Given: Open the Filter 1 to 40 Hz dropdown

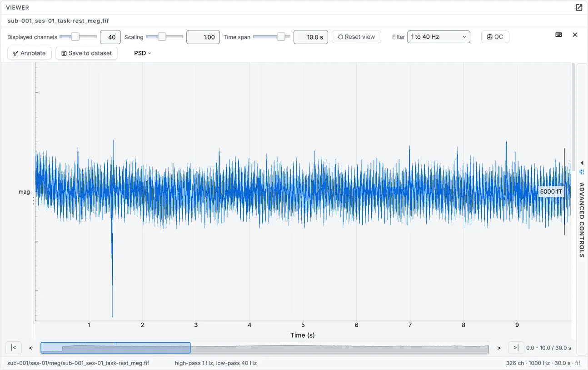Looking at the screenshot, I should click(439, 37).
